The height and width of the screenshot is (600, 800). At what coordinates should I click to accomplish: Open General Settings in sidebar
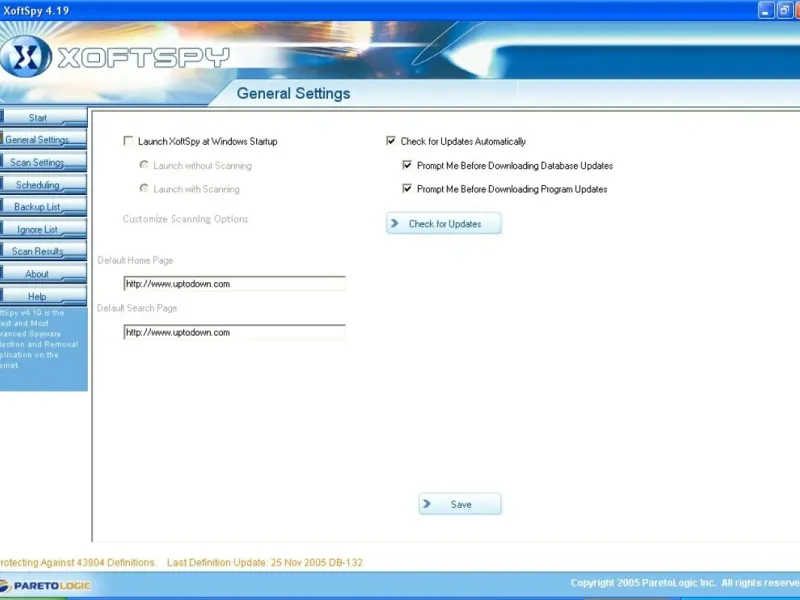(43, 139)
